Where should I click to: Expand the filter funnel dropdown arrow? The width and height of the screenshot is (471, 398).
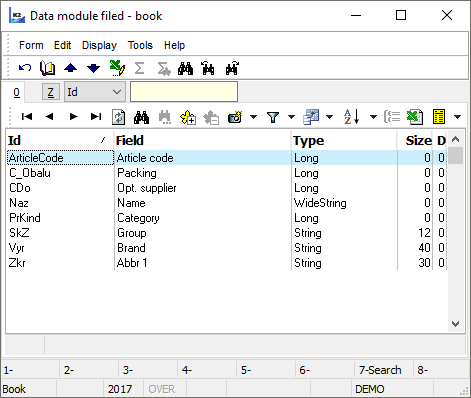291,117
